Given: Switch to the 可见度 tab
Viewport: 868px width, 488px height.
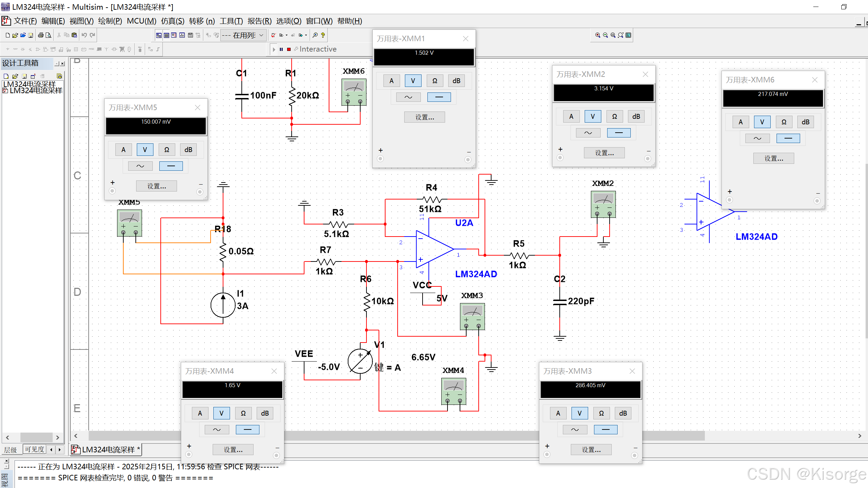Looking at the screenshot, I should click(34, 449).
